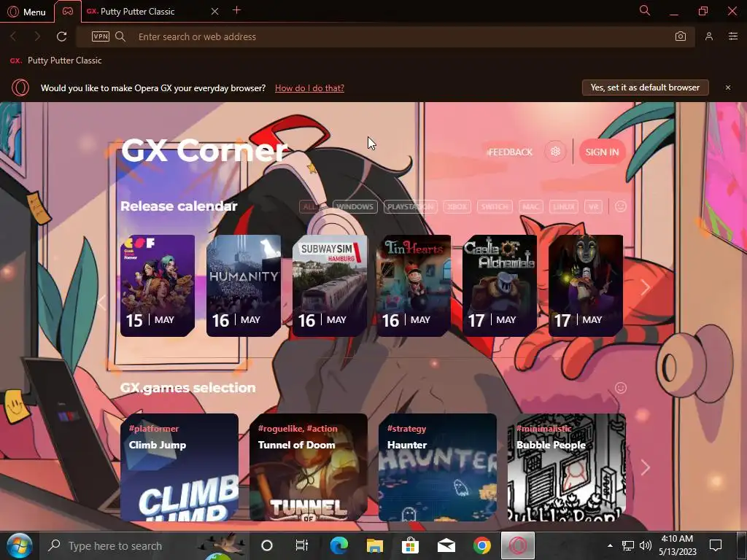Screen dimensions: 747x560
Task: Open 'How do I do that?' link
Action: [309, 88]
